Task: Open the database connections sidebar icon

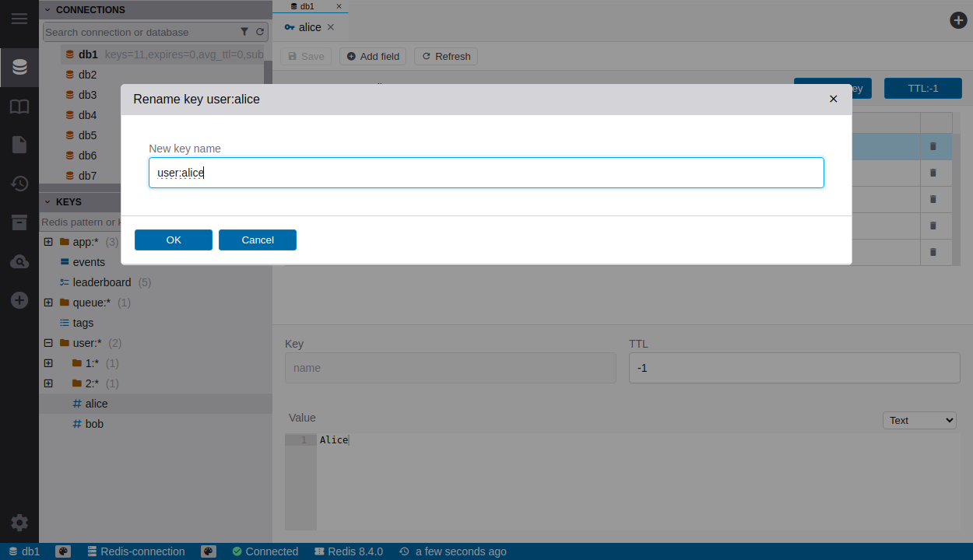Action: coord(19,68)
